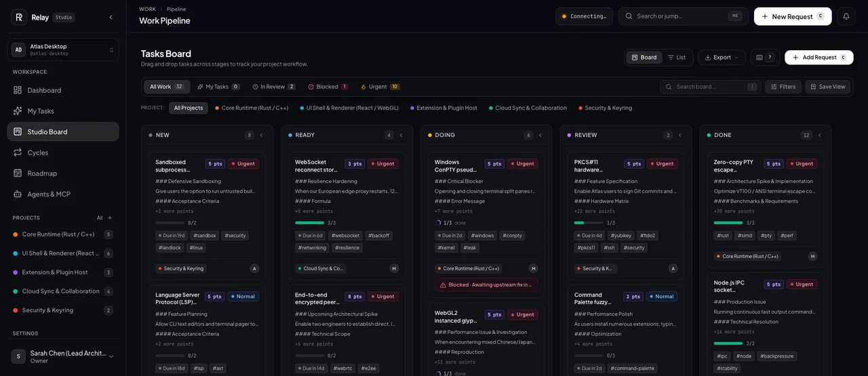Select the All Work tab
The height and width of the screenshot is (376, 868).
click(167, 87)
